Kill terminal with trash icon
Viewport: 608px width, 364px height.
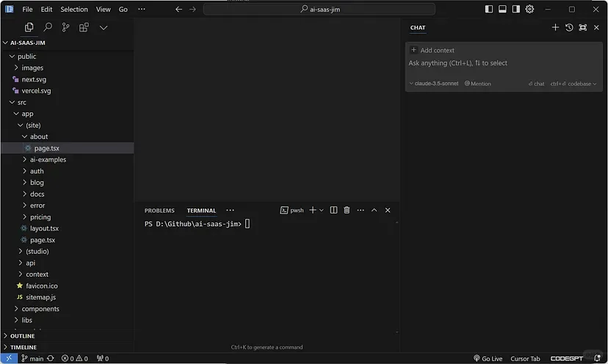[x=347, y=210]
